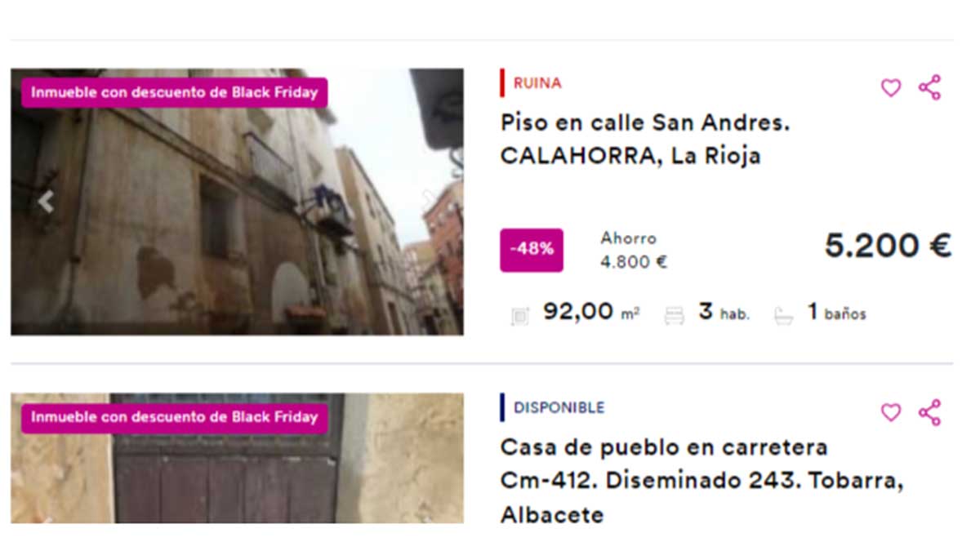Click the bed icon next to 3 hab.

[675, 315]
